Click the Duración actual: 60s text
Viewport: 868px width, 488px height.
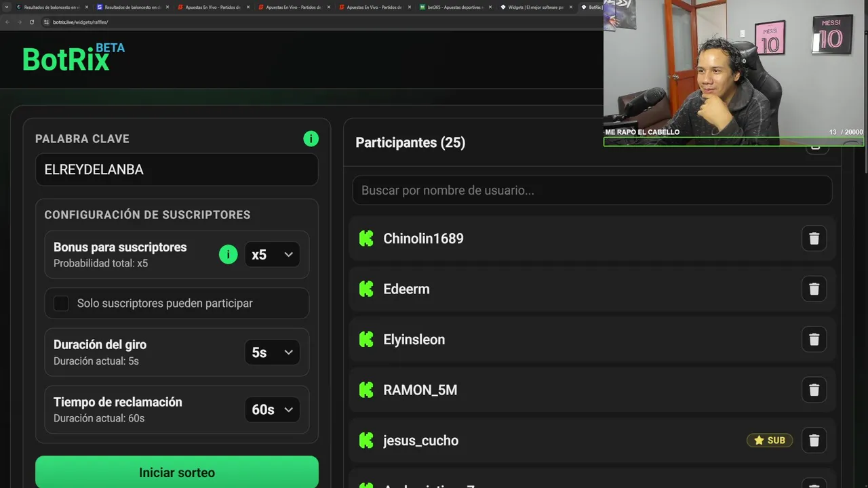coord(99,418)
